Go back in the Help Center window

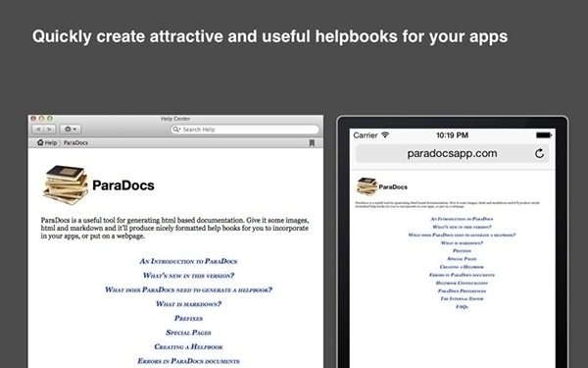(x=38, y=130)
